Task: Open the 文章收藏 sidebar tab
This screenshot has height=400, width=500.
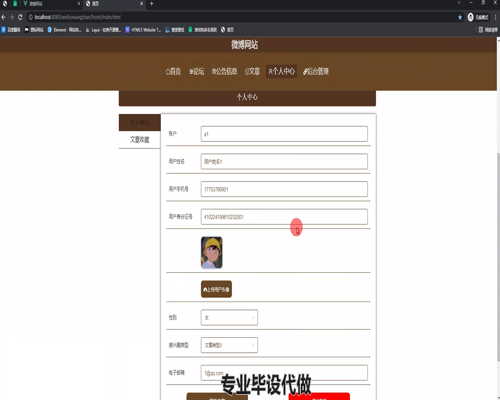Action: click(140, 140)
